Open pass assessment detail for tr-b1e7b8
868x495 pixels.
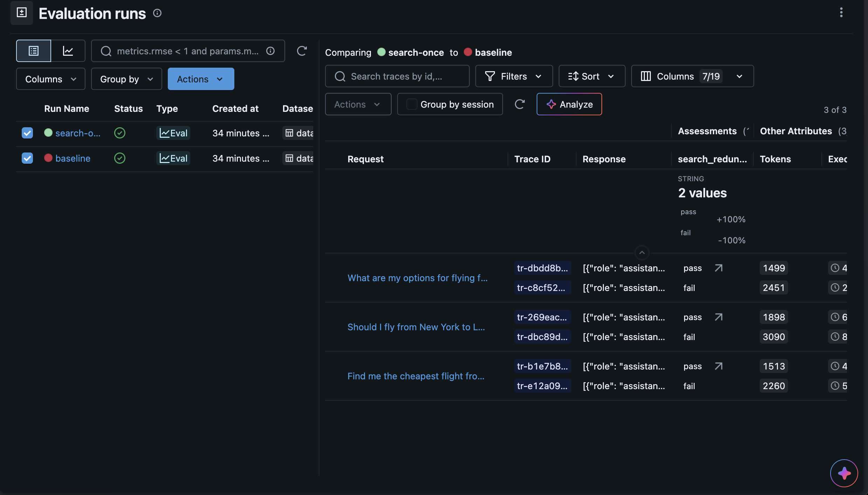(x=718, y=366)
